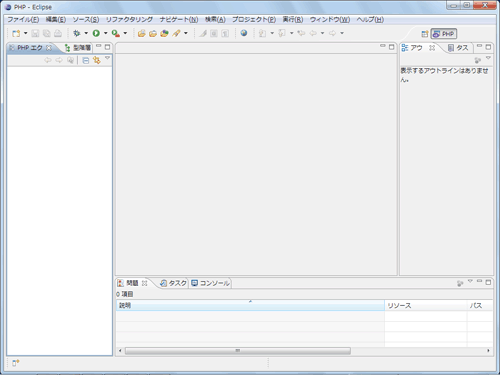Open the dropdown arrow beside the flashlight icon

pyautogui.click(x=186, y=33)
